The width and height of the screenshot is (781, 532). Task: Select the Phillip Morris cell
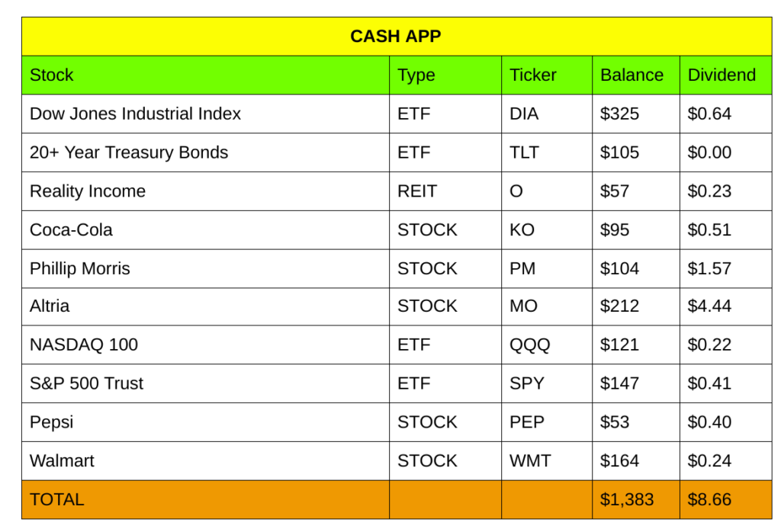click(80, 269)
